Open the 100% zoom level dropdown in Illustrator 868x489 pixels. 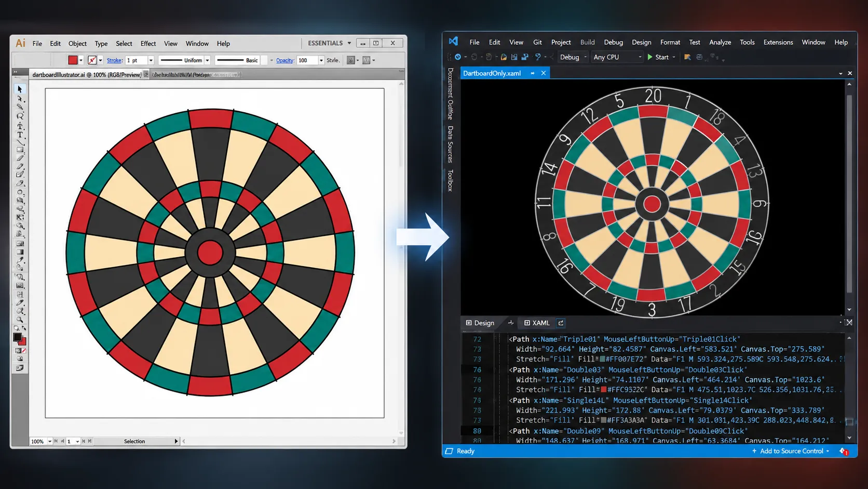click(50, 441)
